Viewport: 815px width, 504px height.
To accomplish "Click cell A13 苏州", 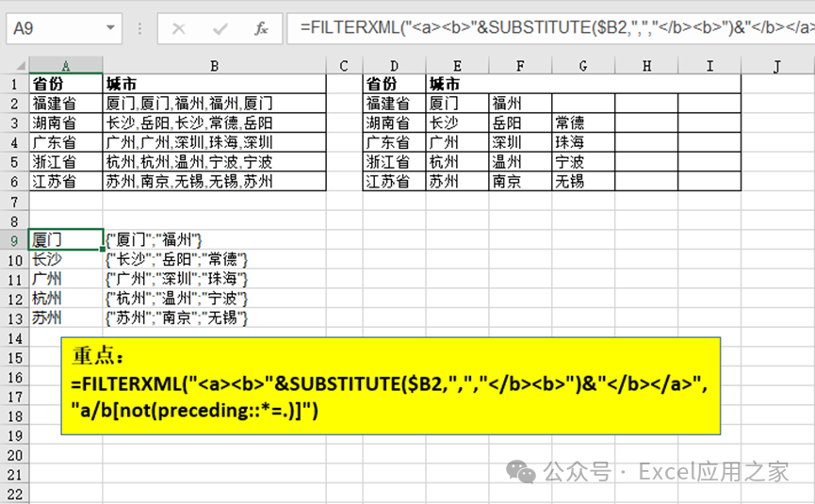I will pyautogui.click(x=66, y=318).
